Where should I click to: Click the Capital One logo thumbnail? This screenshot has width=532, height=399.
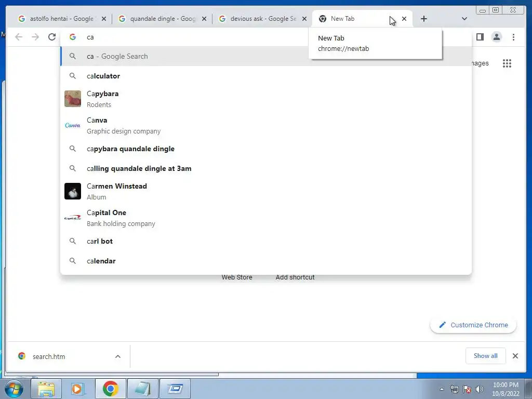pyautogui.click(x=73, y=218)
